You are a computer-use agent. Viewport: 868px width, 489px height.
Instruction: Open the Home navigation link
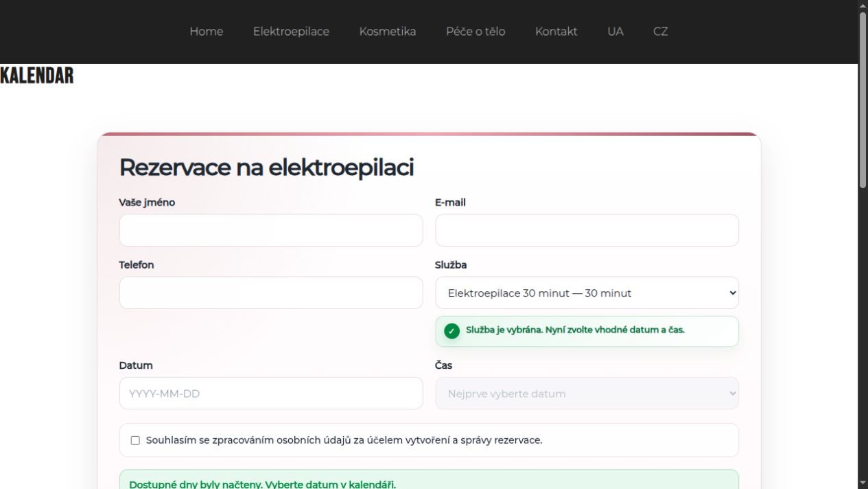[x=207, y=32]
